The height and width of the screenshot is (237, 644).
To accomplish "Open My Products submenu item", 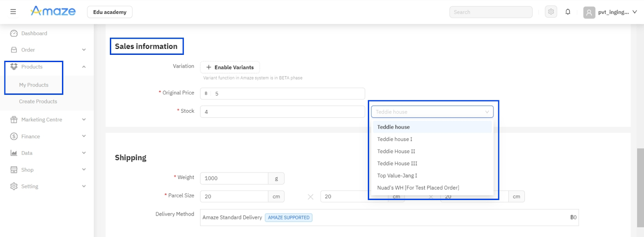I will [x=34, y=85].
